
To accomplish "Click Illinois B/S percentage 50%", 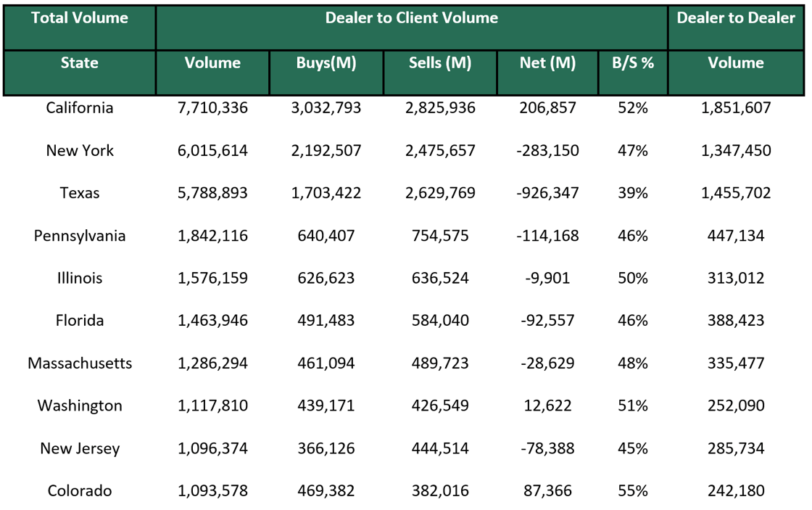I will coord(632,278).
